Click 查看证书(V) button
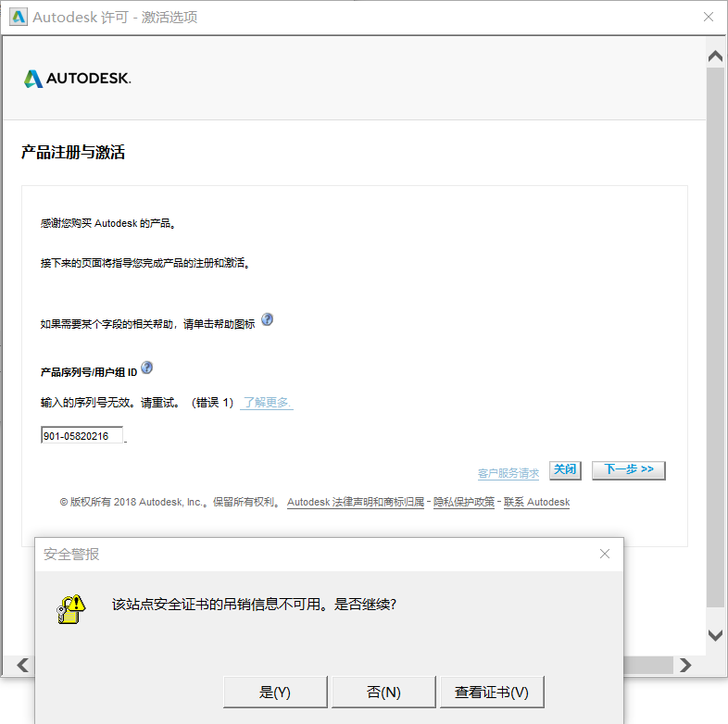Viewport: 728px width, 724px height. click(492, 692)
